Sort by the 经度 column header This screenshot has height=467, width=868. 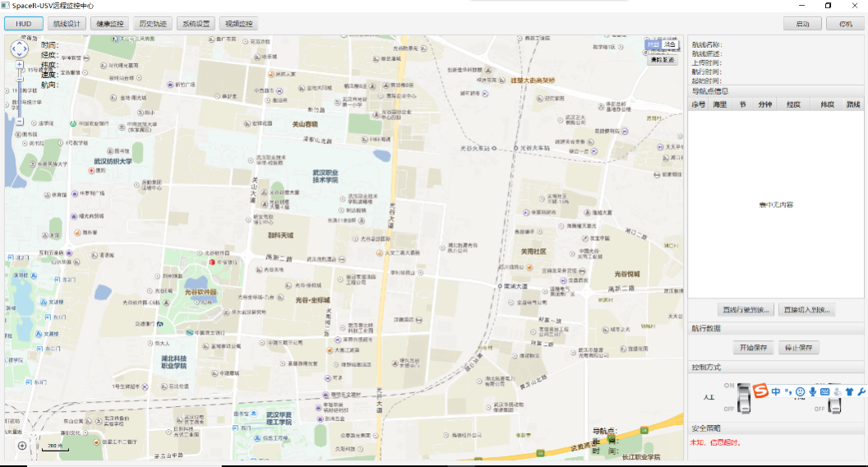(x=793, y=104)
